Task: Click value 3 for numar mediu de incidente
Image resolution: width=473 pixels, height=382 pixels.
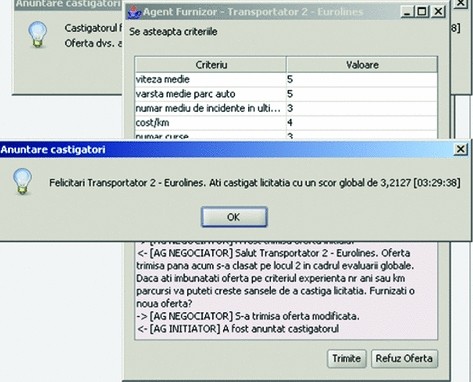Action: tap(362, 108)
